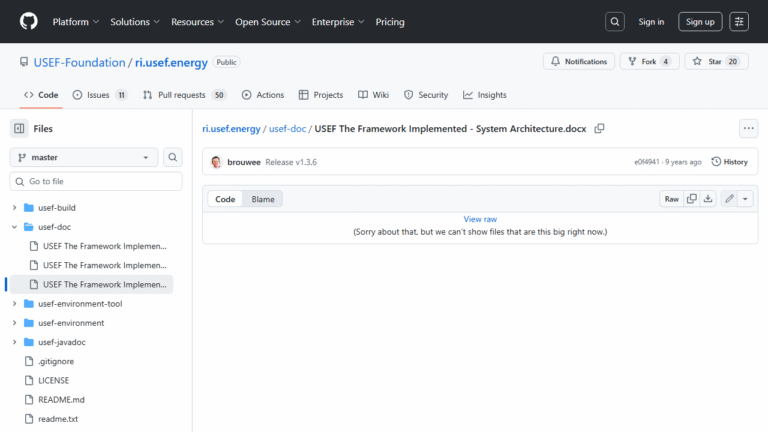The image size is (768, 432).
Task: Go to the Insights tab
Action: pyautogui.click(x=485, y=95)
